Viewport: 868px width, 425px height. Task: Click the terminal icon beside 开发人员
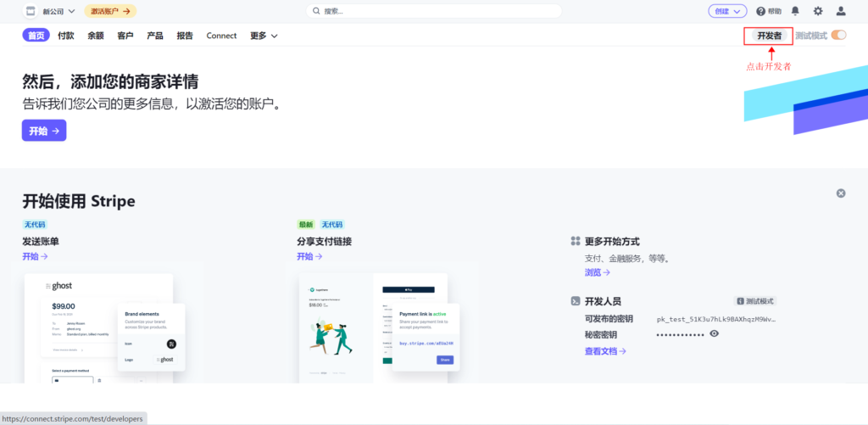click(x=576, y=301)
